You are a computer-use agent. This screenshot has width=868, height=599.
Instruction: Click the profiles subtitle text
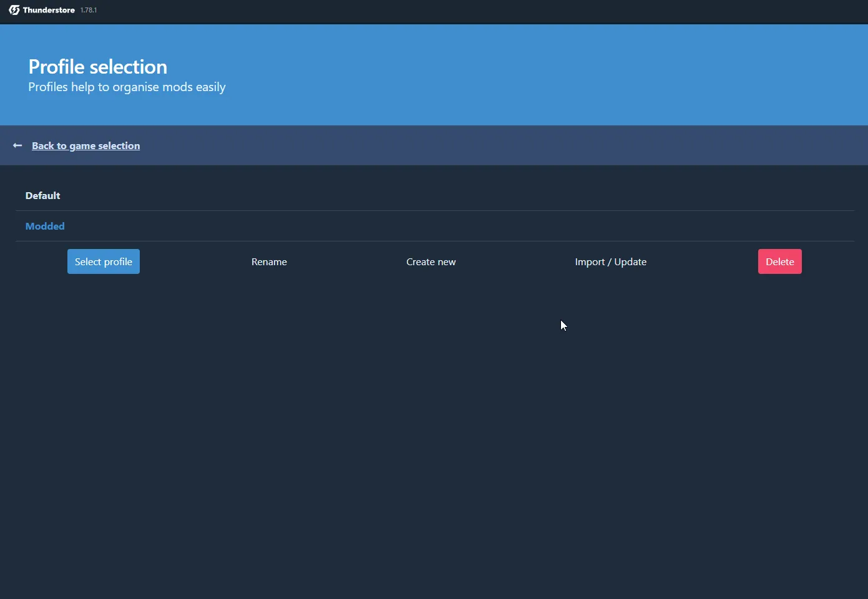click(126, 87)
